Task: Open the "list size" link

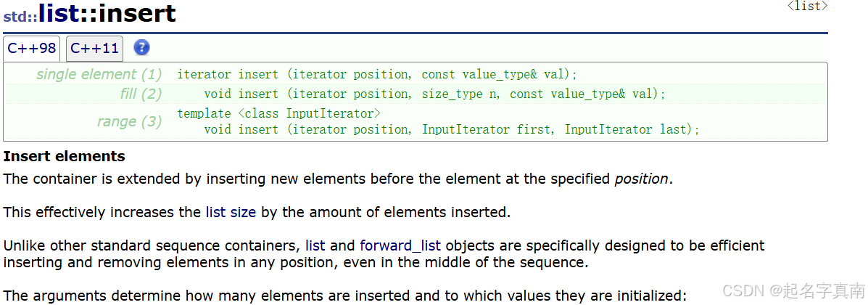Action: (x=231, y=212)
